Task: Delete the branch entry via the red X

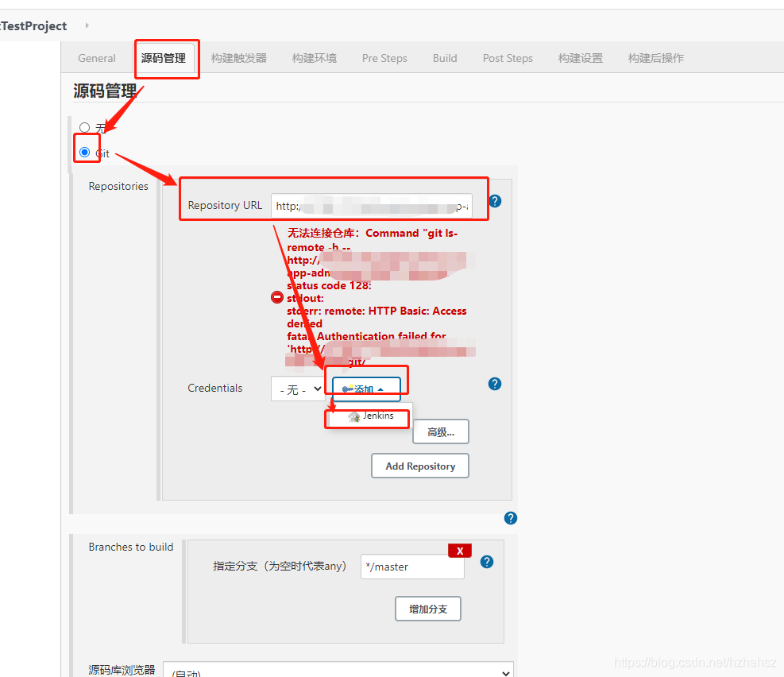Action: pyautogui.click(x=459, y=550)
